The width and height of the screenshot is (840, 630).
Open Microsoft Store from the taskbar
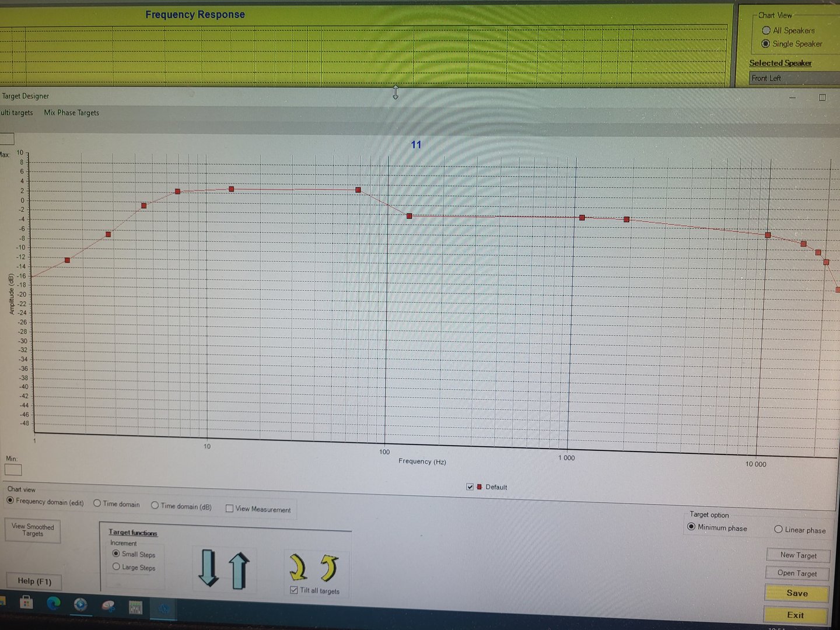coord(26,603)
